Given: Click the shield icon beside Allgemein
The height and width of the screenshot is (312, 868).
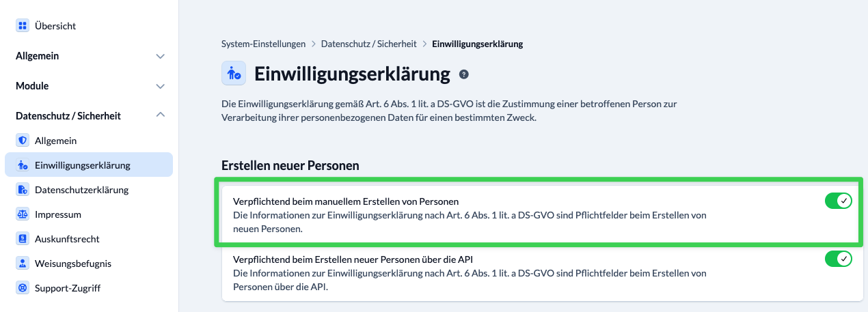Looking at the screenshot, I should (x=23, y=141).
